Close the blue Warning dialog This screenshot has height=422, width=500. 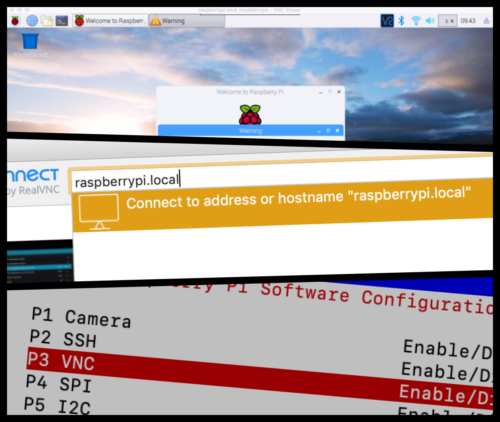point(337,131)
